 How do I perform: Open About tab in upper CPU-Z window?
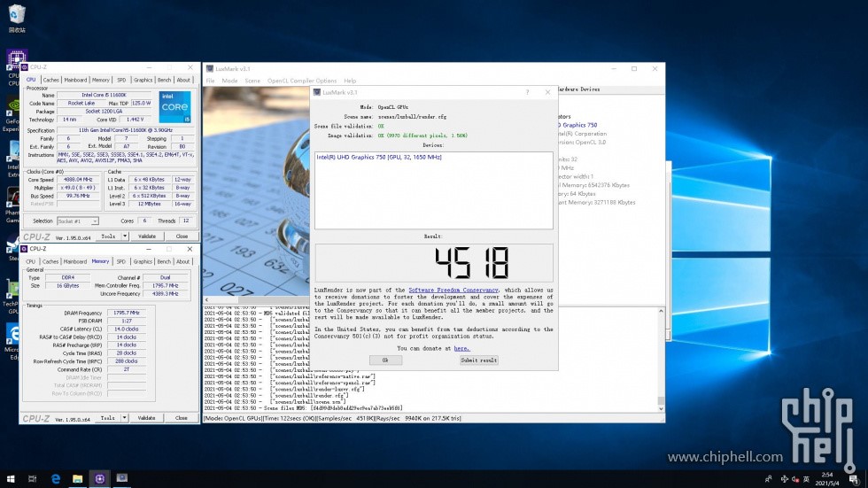tap(183, 80)
